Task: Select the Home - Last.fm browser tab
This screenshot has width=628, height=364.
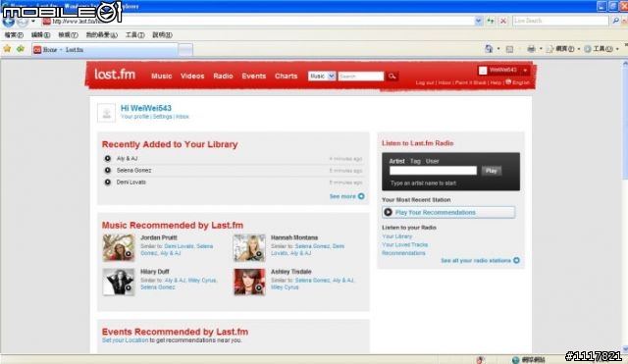Action: 105,50
